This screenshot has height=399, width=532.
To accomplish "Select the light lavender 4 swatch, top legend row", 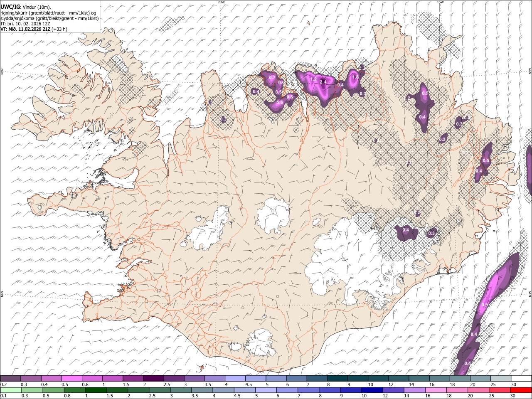I will pos(235,379).
